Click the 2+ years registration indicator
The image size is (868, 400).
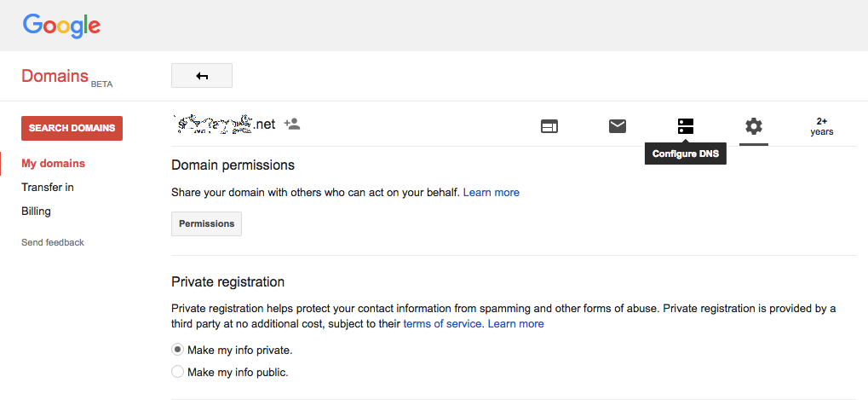pos(821,127)
